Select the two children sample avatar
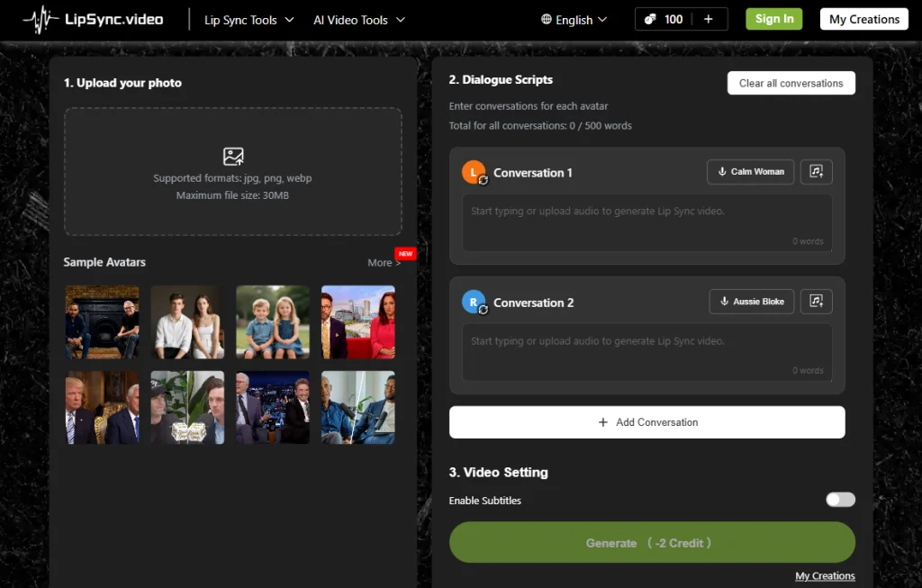The width and height of the screenshot is (922, 588). (273, 322)
